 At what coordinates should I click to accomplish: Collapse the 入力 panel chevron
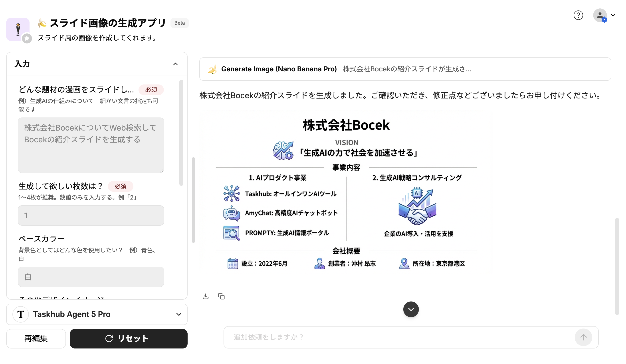pyautogui.click(x=175, y=64)
